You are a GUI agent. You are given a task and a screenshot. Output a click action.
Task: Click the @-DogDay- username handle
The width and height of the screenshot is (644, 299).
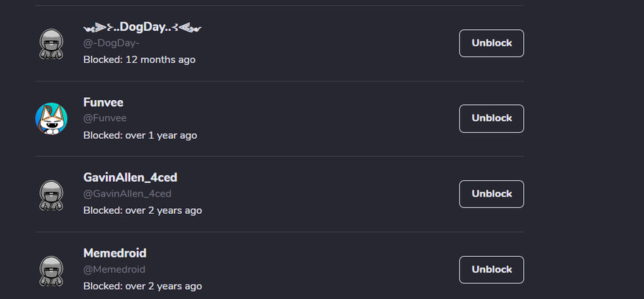pyautogui.click(x=111, y=43)
